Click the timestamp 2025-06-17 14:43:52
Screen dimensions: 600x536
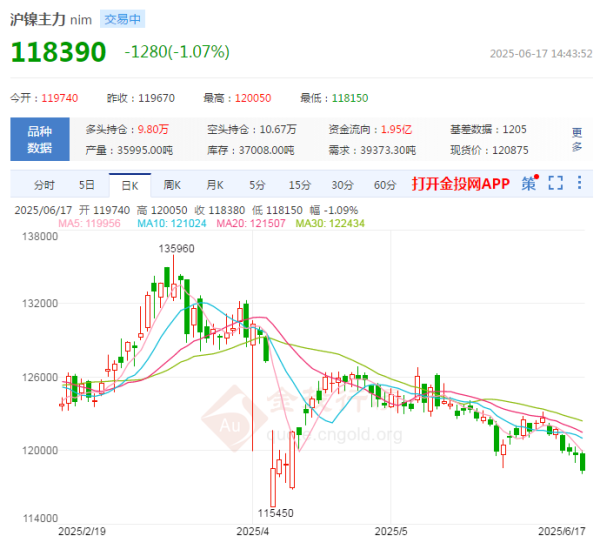click(x=541, y=54)
